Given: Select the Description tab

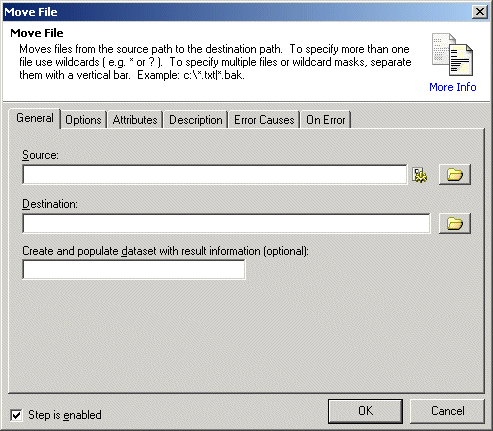Looking at the screenshot, I should 196,120.
